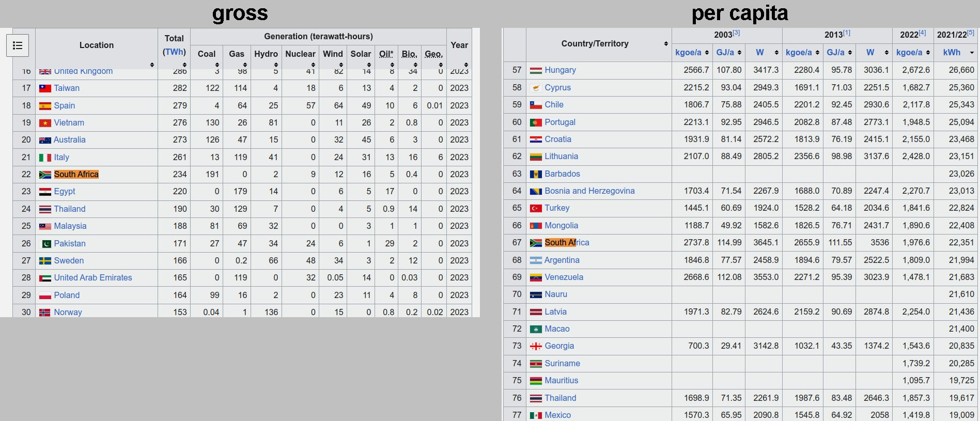The height and width of the screenshot is (421, 980).
Task: Open Thailand link in per capita table
Action: [x=561, y=398]
